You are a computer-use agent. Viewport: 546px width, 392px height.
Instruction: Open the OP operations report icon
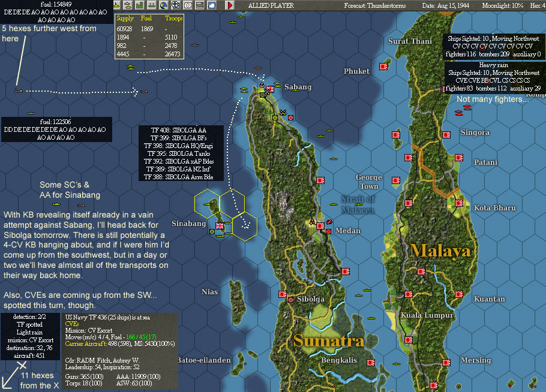188,5
